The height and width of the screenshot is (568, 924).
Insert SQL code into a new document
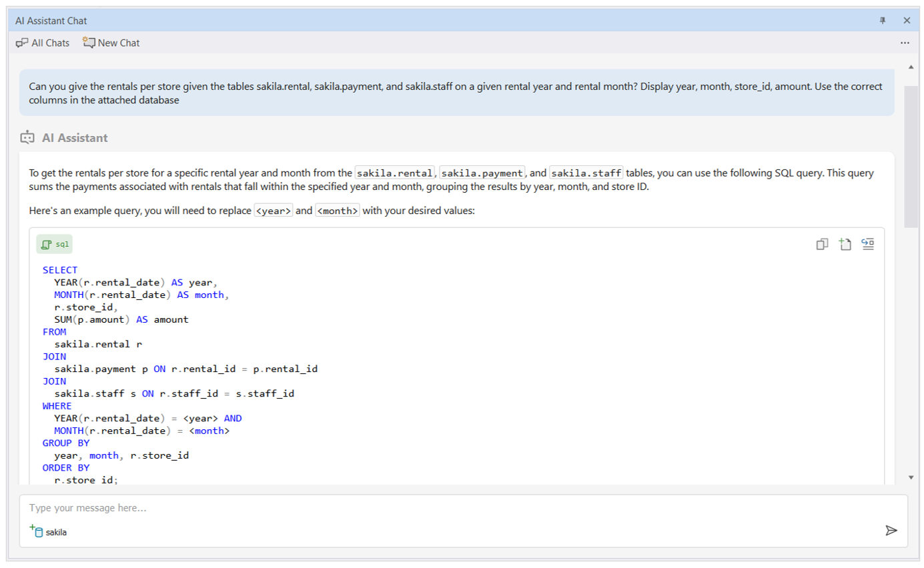coord(845,245)
